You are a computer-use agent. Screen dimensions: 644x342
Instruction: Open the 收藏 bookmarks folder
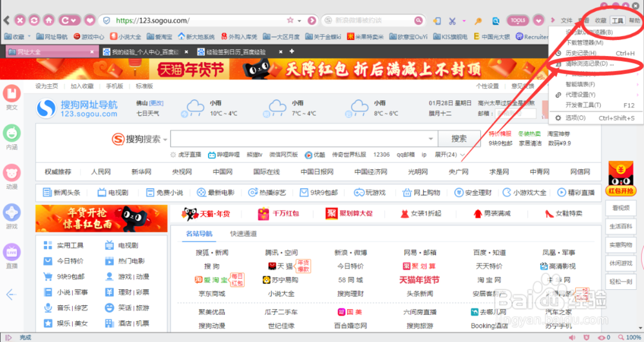(x=15, y=37)
